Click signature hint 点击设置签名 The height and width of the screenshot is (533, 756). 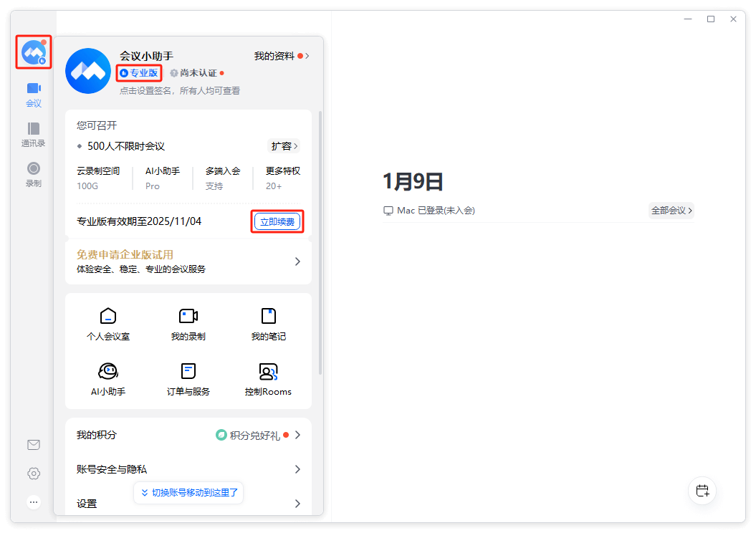179,90
